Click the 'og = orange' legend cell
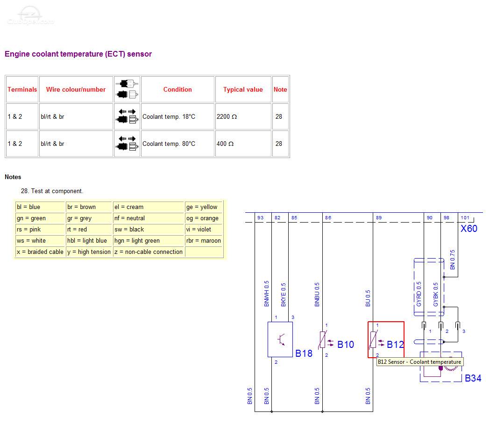 click(204, 218)
